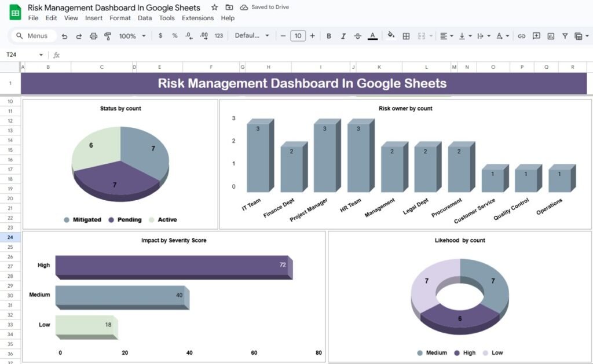Click the Merge cells icon

(422, 36)
